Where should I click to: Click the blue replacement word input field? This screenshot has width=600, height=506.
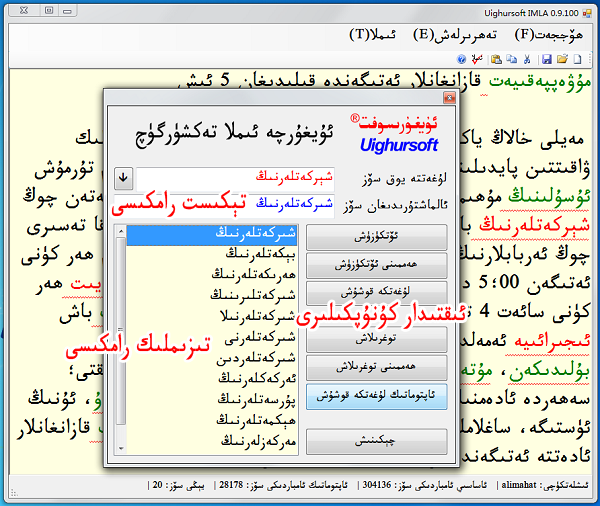(x=224, y=206)
